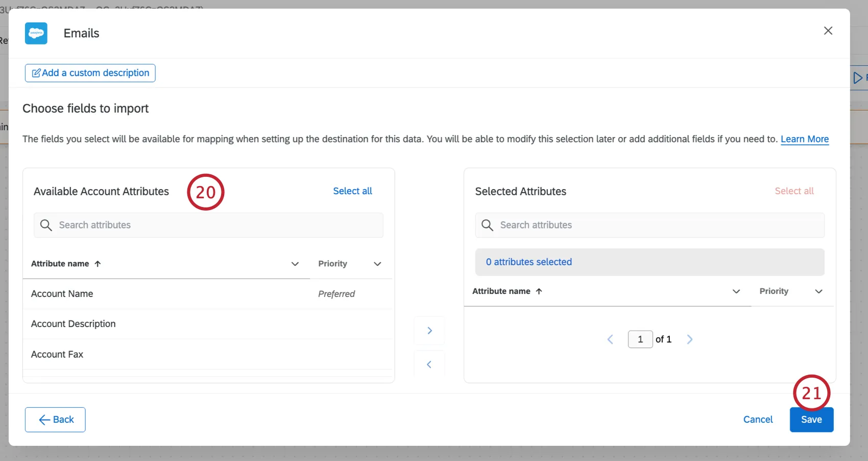Image resolution: width=868 pixels, height=461 pixels.
Task: Open the Attribute name column filter dropdown
Action: click(x=295, y=264)
